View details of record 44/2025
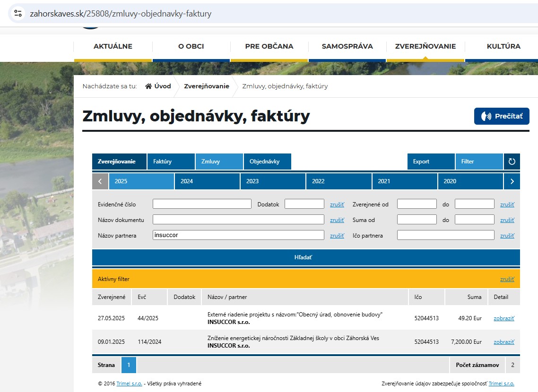The height and width of the screenshot is (392, 538). click(503, 318)
